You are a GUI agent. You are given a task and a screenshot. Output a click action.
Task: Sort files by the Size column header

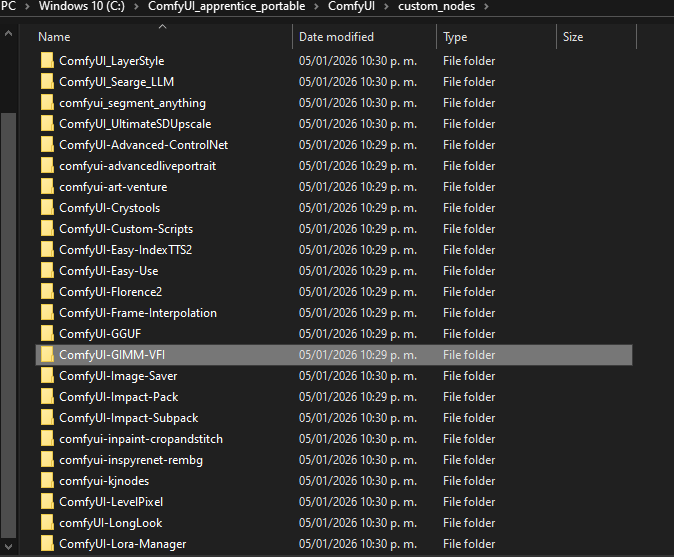click(x=596, y=37)
